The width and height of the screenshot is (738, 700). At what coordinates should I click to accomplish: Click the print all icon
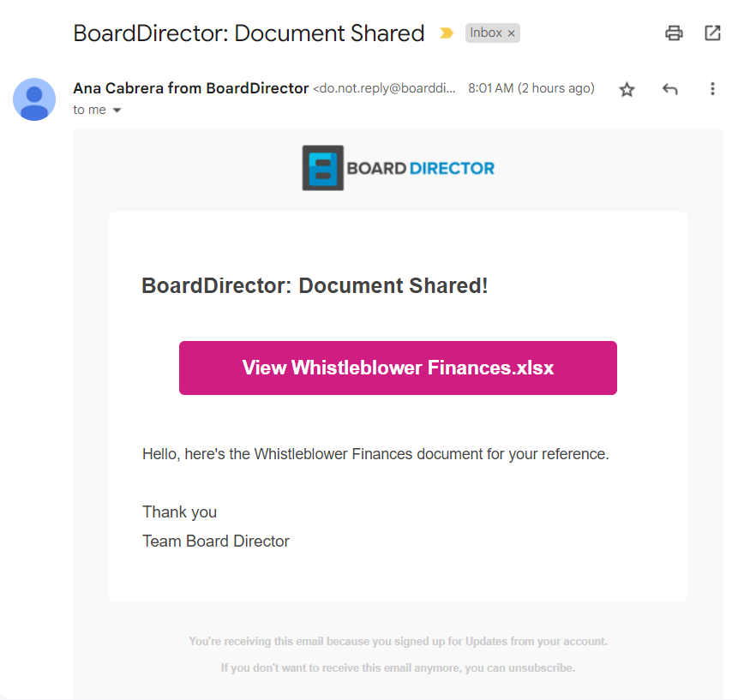674,33
